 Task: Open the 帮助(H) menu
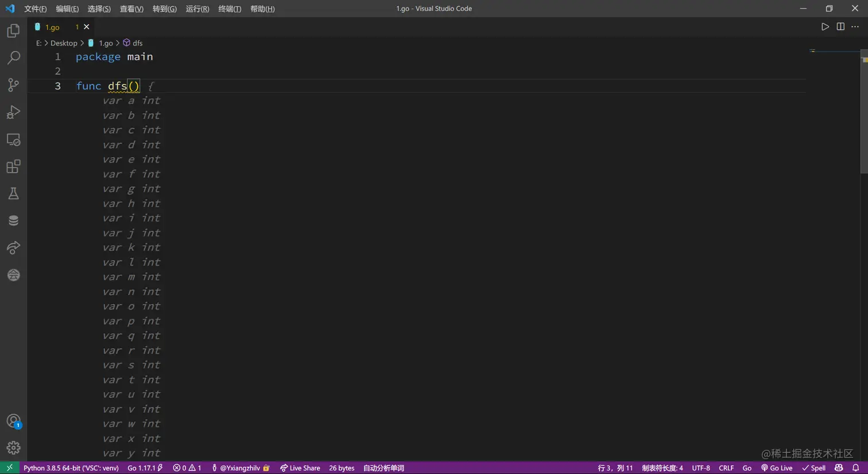pyautogui.click(x=262, y=9)
